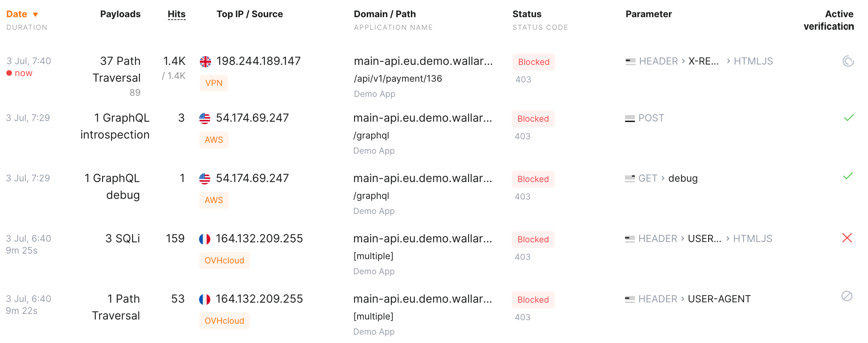Click the red X verification icon for SQLi
The width and height of the screenshot is (868, 343).
point(847,238)
